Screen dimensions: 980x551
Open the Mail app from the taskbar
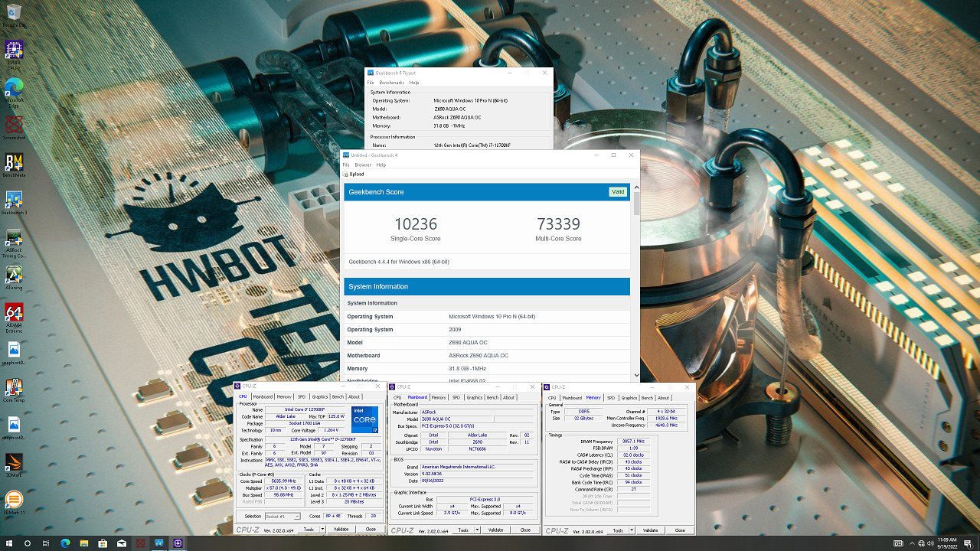click(122, 543)
